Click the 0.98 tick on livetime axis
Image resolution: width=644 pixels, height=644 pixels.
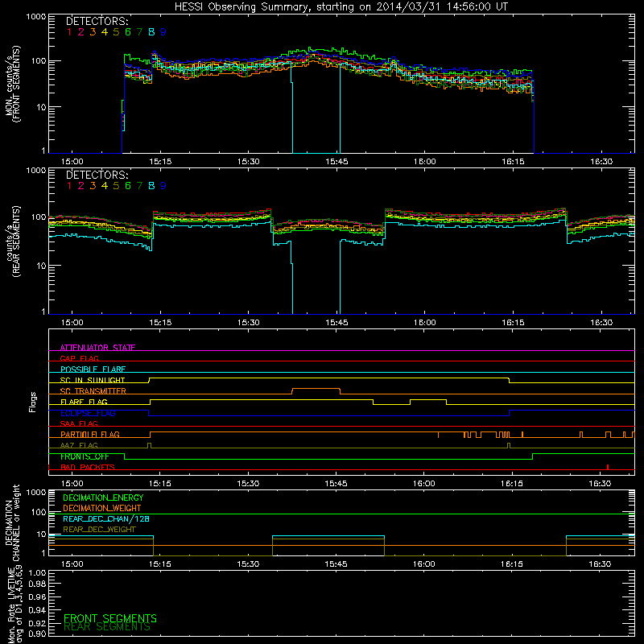click(37, 584)
